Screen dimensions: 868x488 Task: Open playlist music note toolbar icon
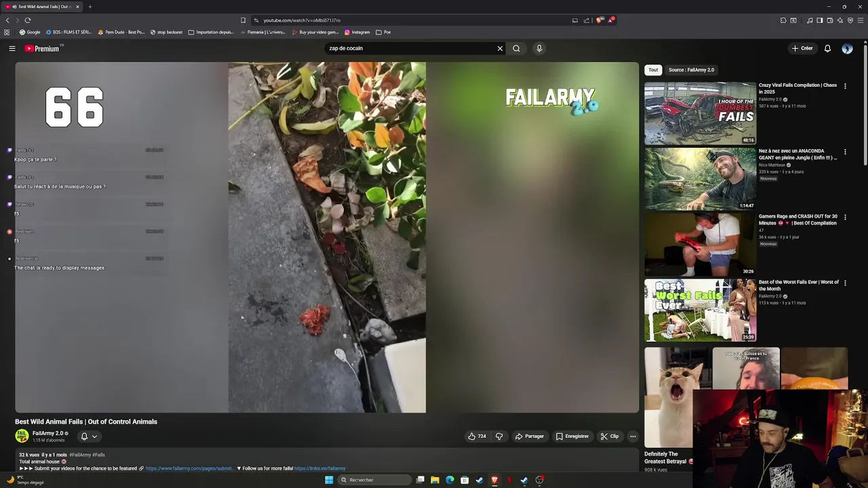point(810,20)
